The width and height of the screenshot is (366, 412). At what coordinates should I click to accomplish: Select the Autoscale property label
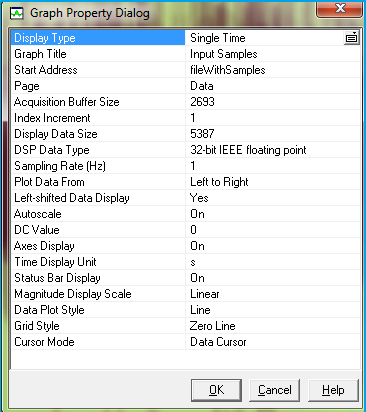click(38, 214)
